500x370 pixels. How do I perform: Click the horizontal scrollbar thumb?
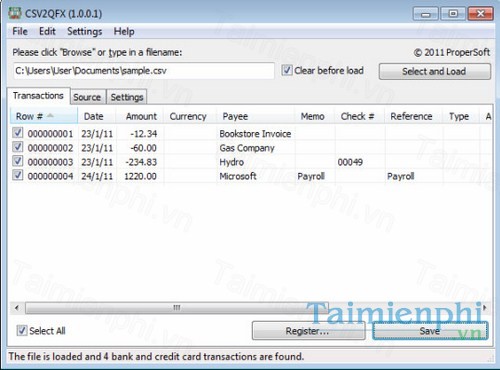coord(177,308)
